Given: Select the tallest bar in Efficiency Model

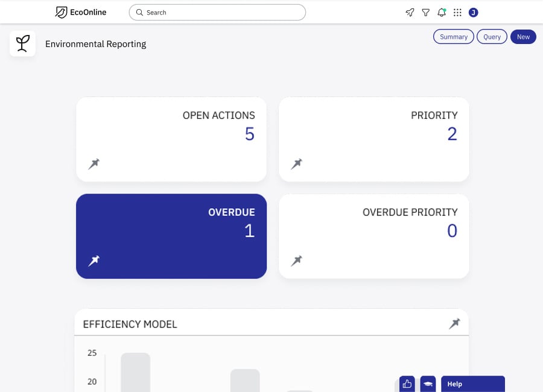Looking at the screenshot, I should (x=135, y=372).
